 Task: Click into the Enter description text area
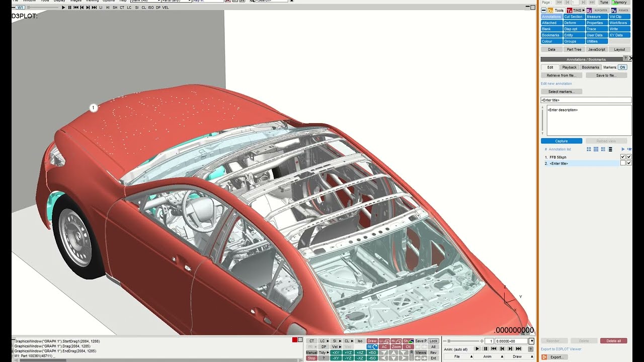pyautogui.click(x=589, y=120)
